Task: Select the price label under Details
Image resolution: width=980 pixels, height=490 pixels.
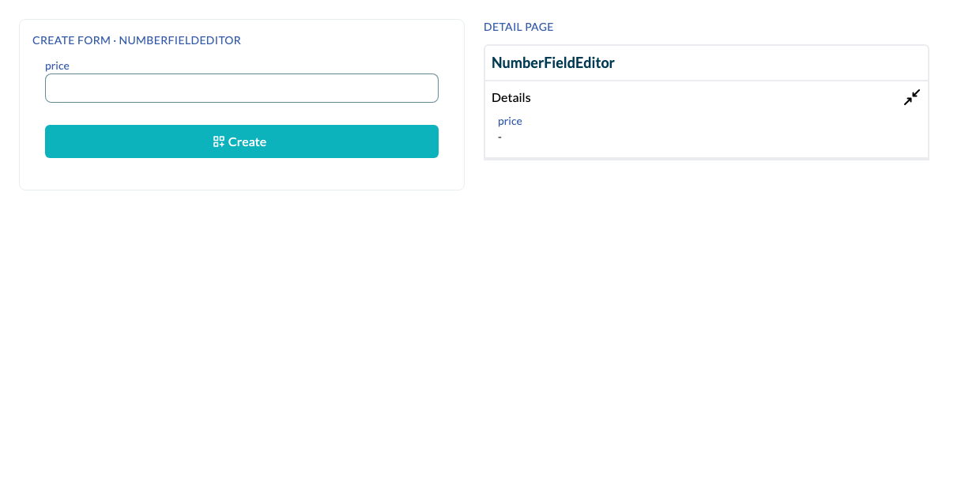Action: [510, 121]
